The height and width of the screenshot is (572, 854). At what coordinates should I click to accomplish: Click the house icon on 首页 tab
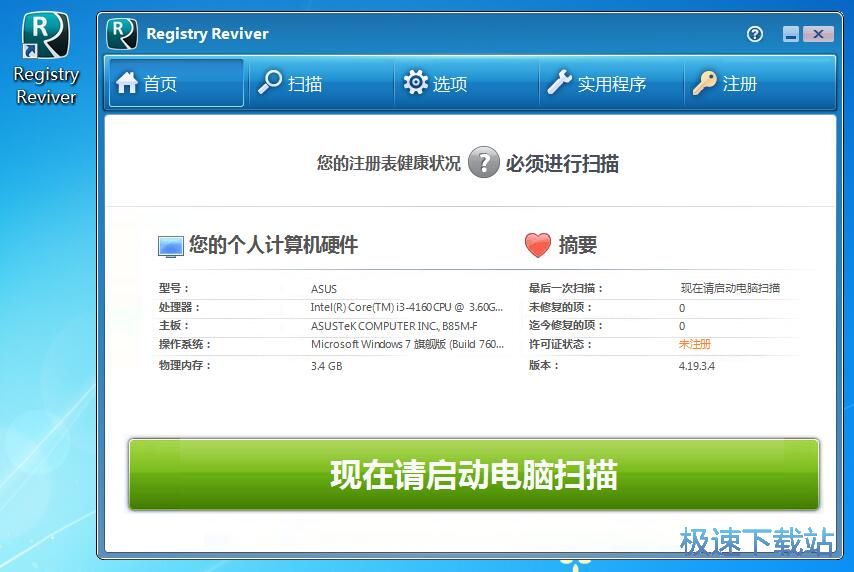pos(127,83)
